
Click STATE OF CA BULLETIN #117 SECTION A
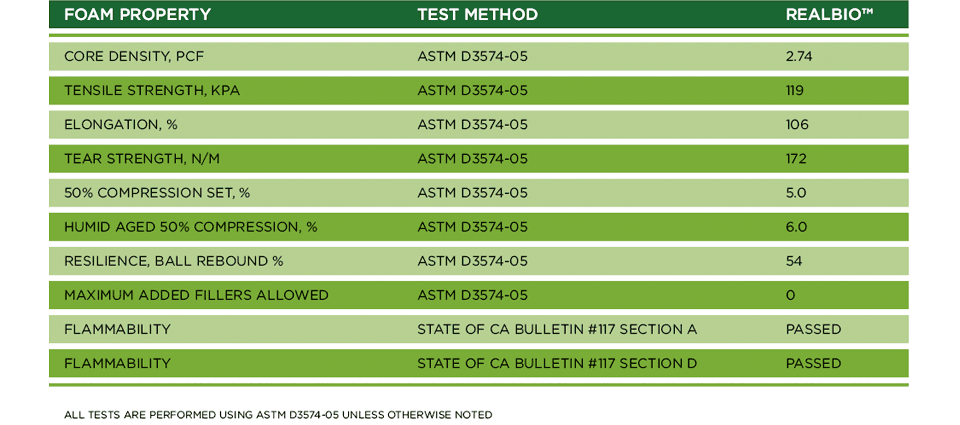pyautogui.click(x=557, y=329)
